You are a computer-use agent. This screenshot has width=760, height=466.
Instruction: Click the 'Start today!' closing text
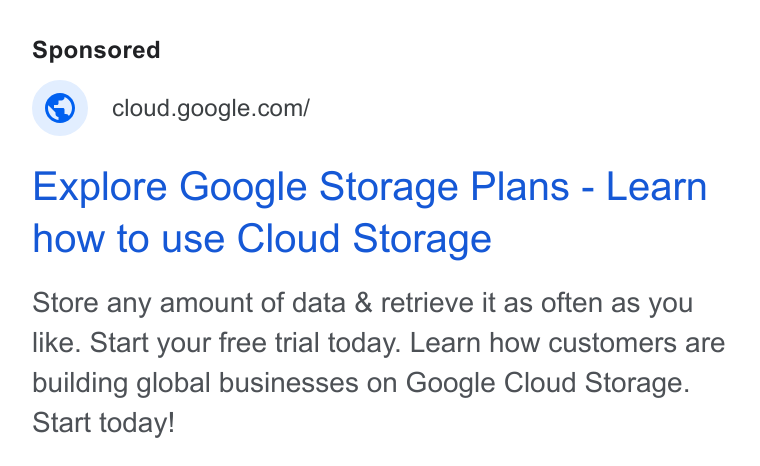point(103,422)
